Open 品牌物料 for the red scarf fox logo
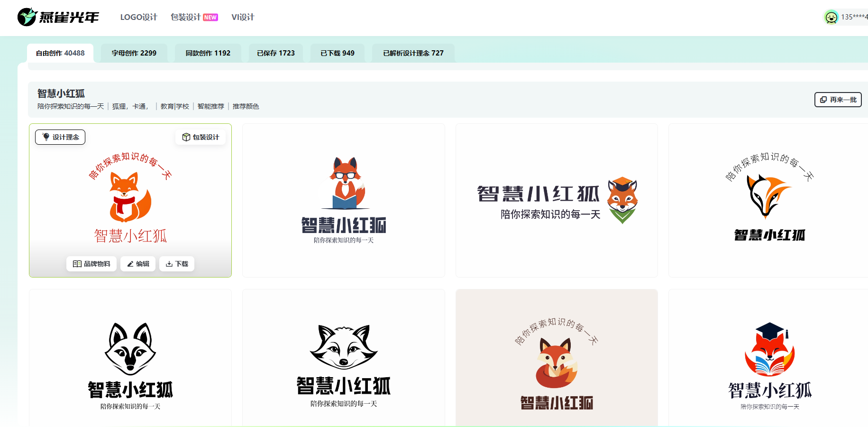This screenshot has width=868, height=427. (91, 264)
